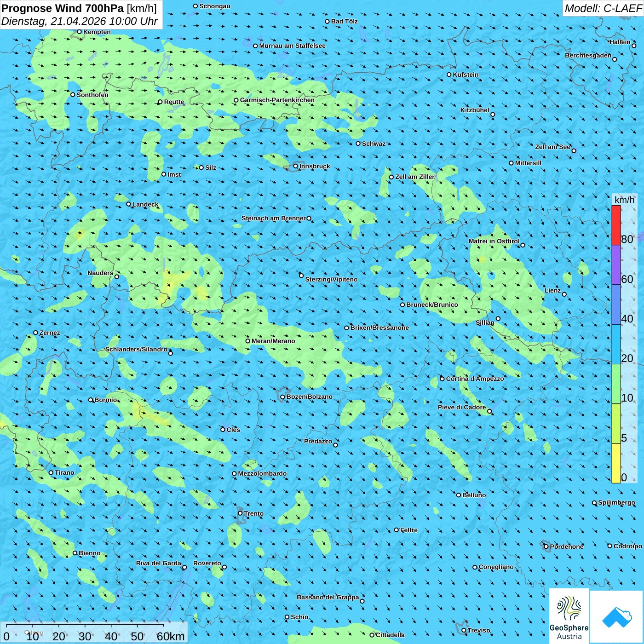The image size is (644, 644).
Task: Select the Predazzo map label
Action: pyautogui.click(x=318, y=441)
